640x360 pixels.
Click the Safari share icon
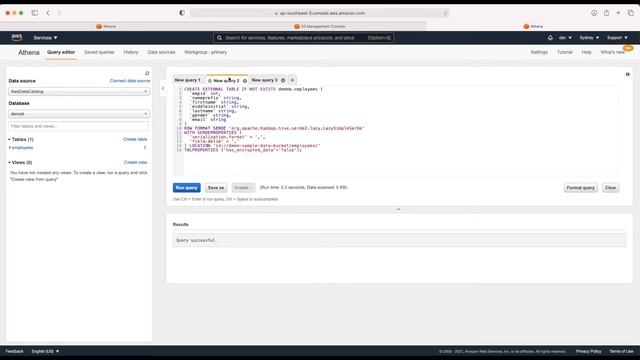point(607,13)
